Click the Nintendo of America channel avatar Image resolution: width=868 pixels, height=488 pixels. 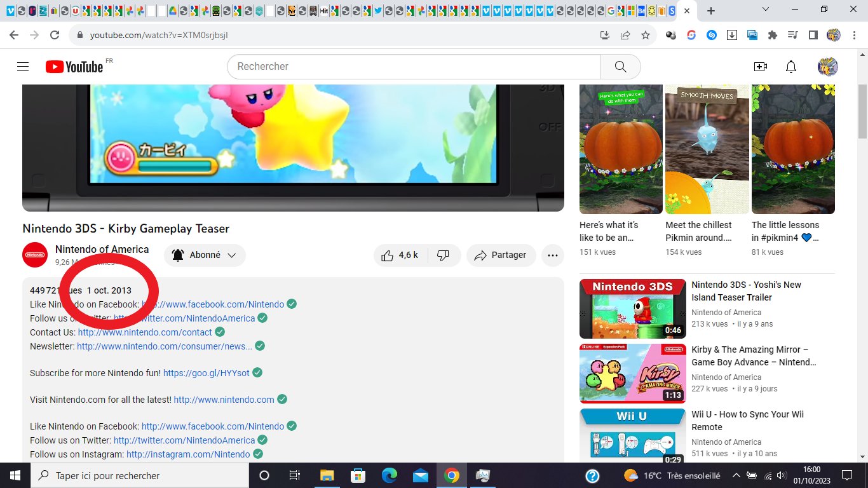tap(35, 255)
